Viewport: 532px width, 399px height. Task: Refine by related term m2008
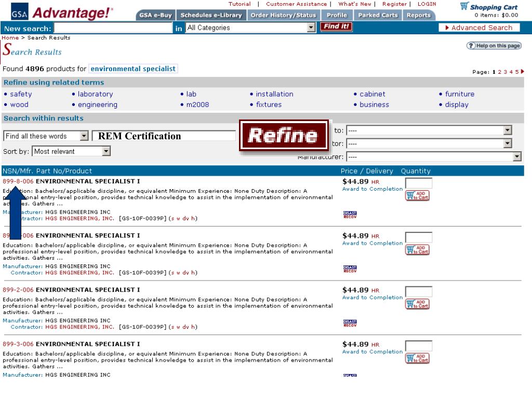click(x=197, y=104)
